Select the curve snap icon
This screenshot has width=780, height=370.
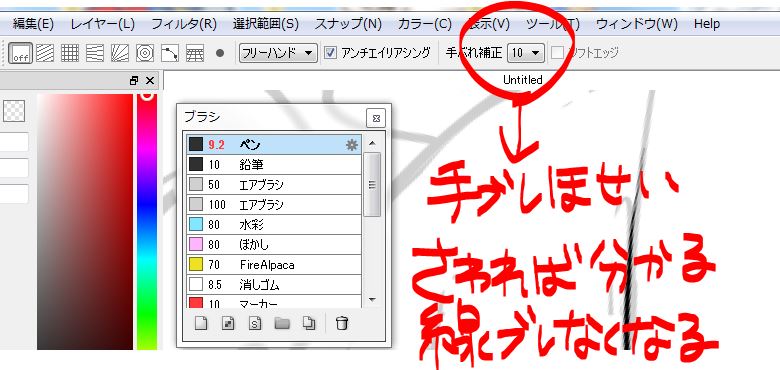click(x=170, y=53)
